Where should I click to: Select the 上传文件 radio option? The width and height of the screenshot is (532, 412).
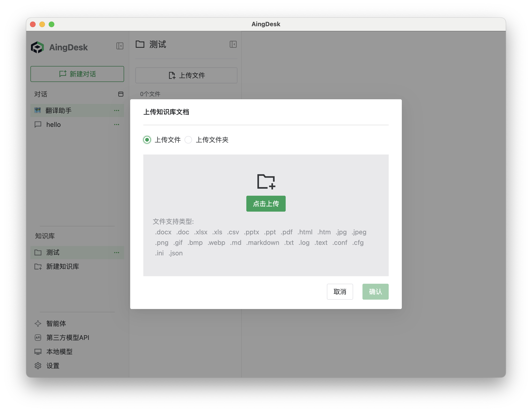point(147,140)
